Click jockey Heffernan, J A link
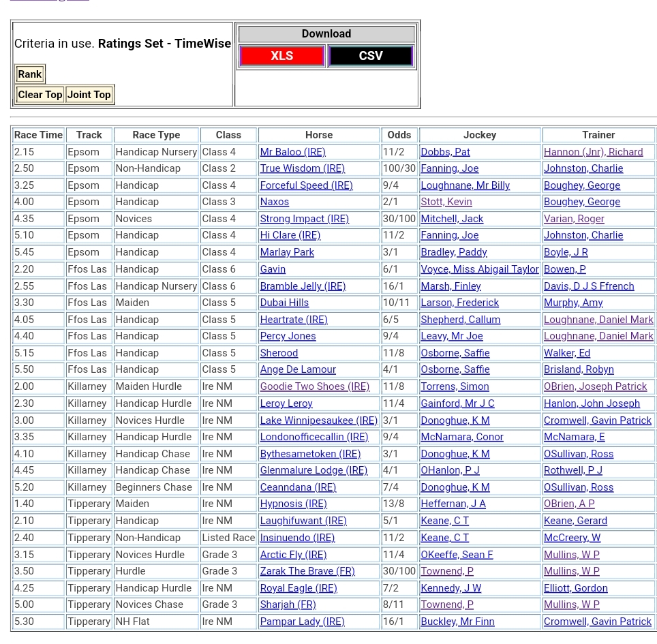 click(x=453, y=504)
